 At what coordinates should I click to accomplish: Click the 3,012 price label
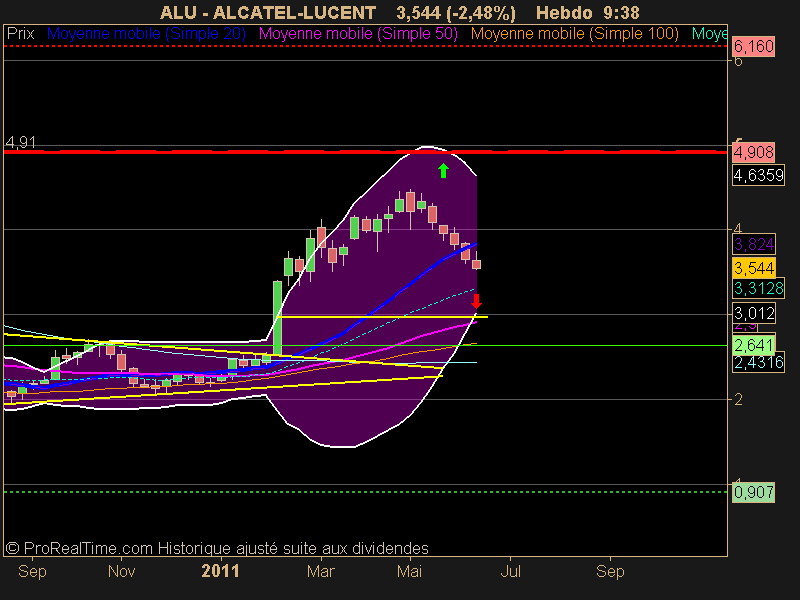754,313
